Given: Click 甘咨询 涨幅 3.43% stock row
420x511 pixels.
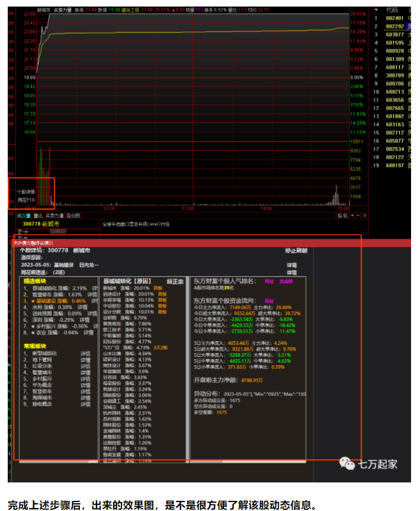Looking at the screenshot, I should click(125, 378).
